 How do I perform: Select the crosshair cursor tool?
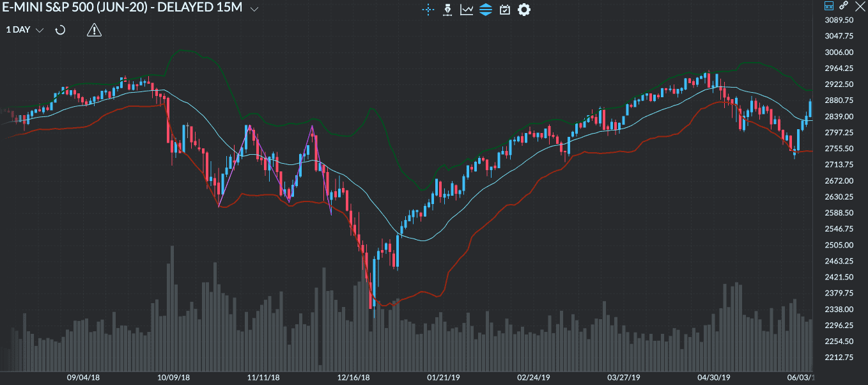[428, 10]
